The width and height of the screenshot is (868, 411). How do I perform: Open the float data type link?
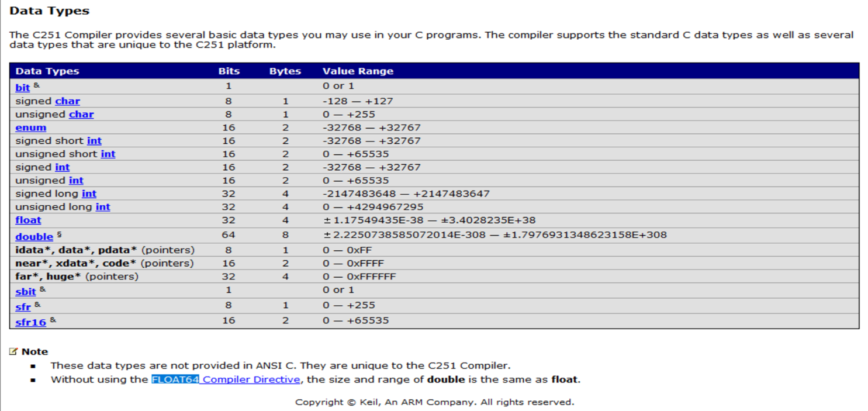click(28, 220)
